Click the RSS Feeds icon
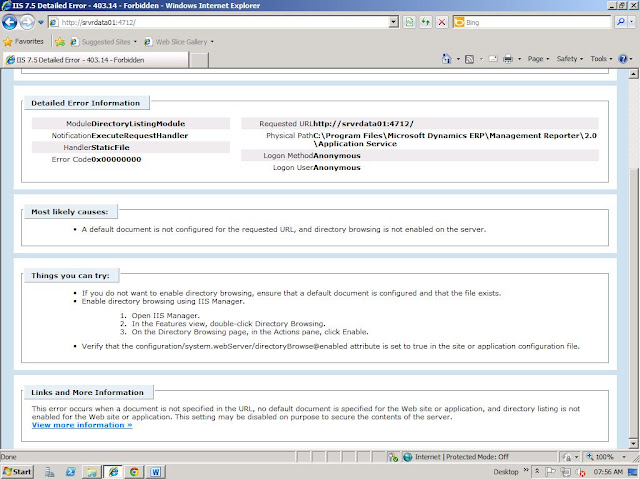The image size is (640, 480). [469, 59]
